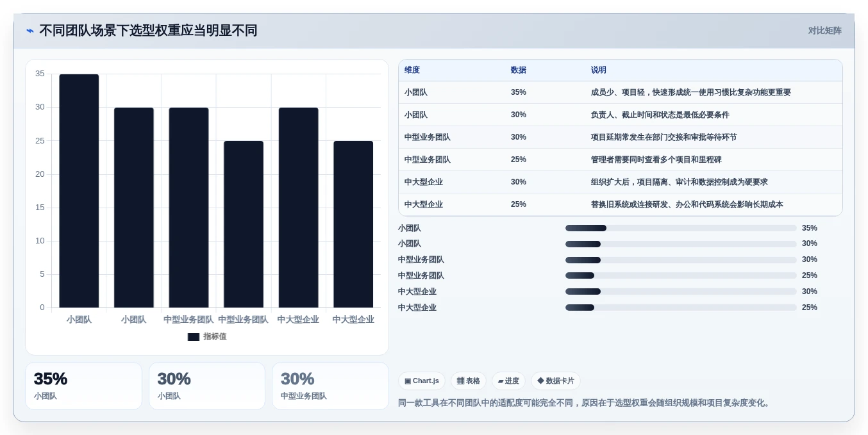
Task: Click the footer sentence starting with 同一款工具
Action: pos(585,403)
